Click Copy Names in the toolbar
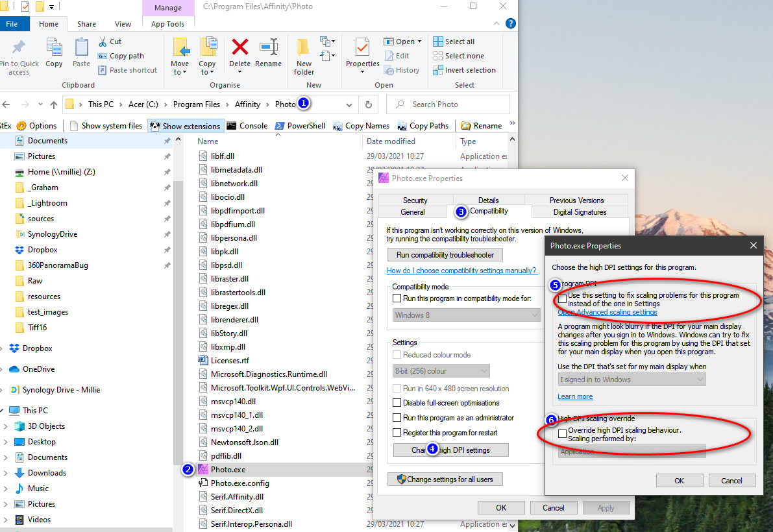773x532 pixels. [362, 126]
